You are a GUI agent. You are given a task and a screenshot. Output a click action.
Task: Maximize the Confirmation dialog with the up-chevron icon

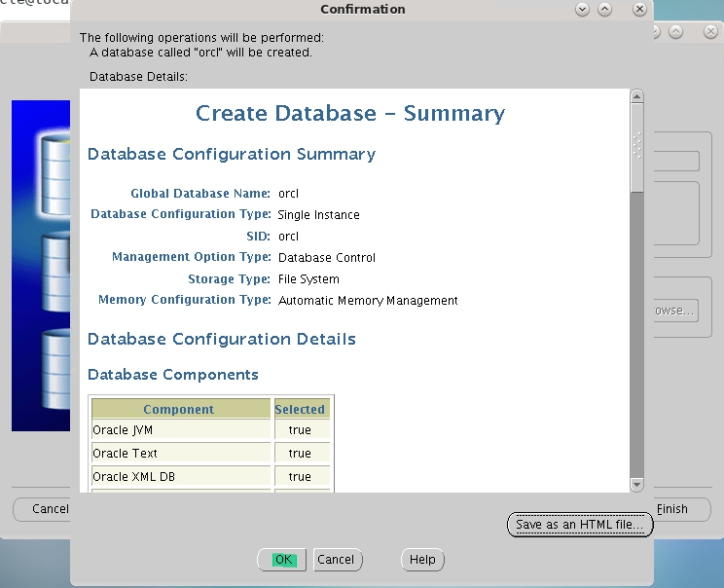[x=605, y=9]
